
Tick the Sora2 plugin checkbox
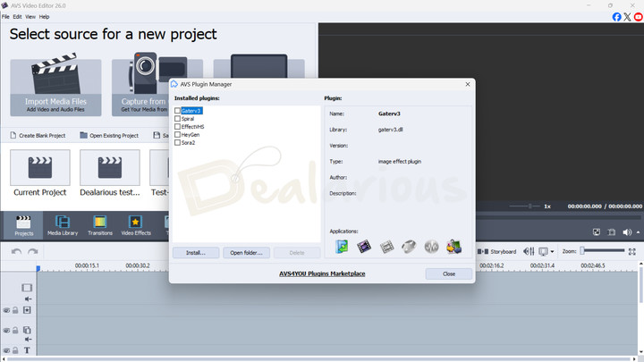tap(177, 142)
